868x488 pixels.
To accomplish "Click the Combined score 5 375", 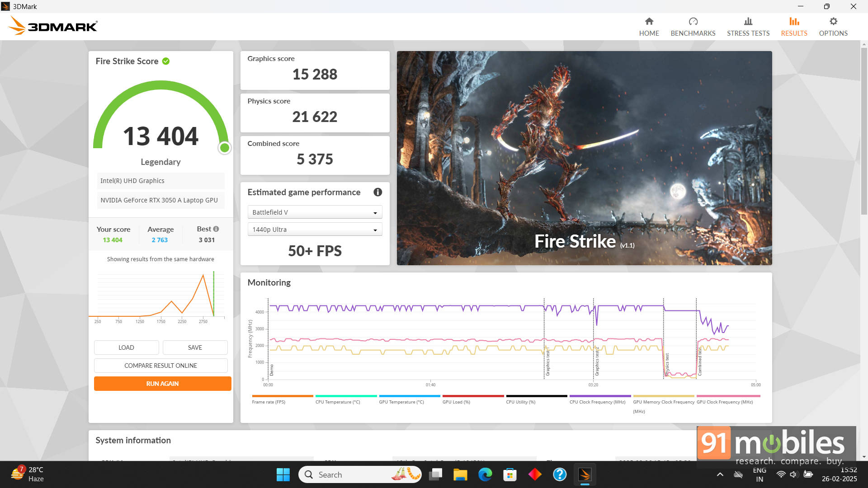I will (315, 159).
